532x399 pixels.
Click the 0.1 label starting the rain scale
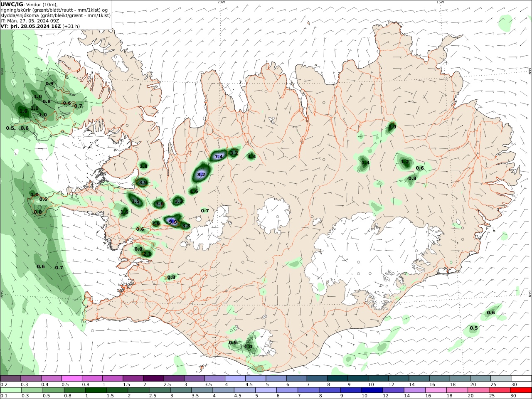[x=3, y=396]
